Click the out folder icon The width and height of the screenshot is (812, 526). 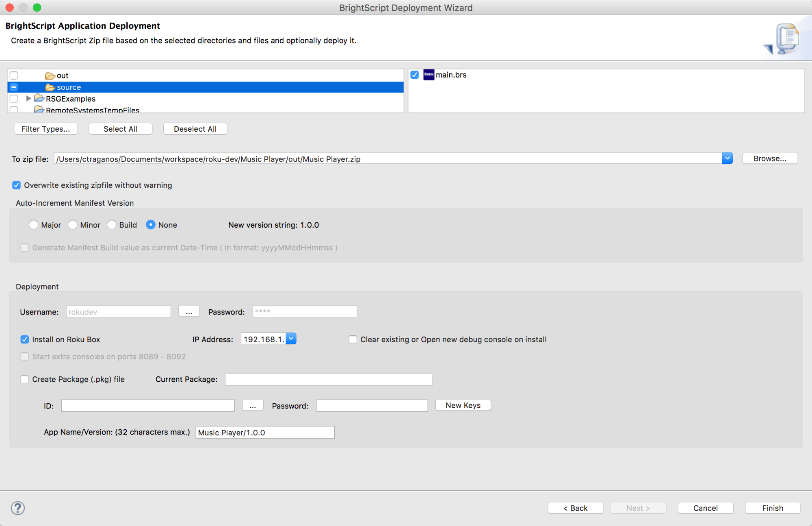point(50,75)
